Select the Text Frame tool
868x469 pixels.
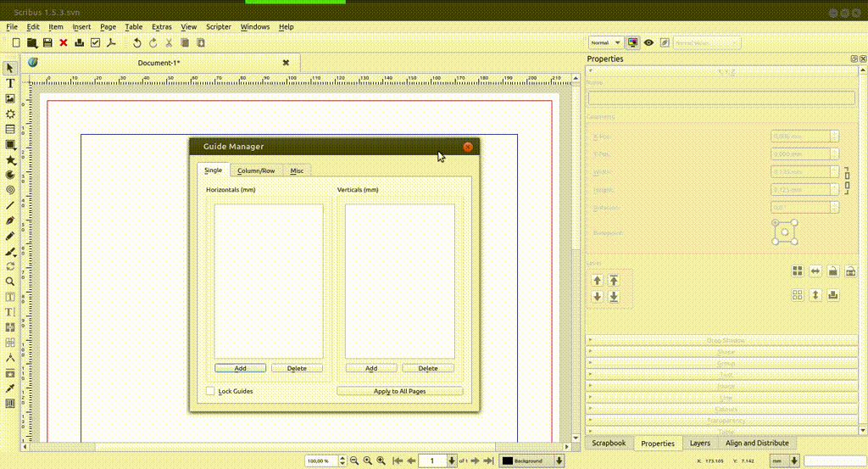(10, 83)
